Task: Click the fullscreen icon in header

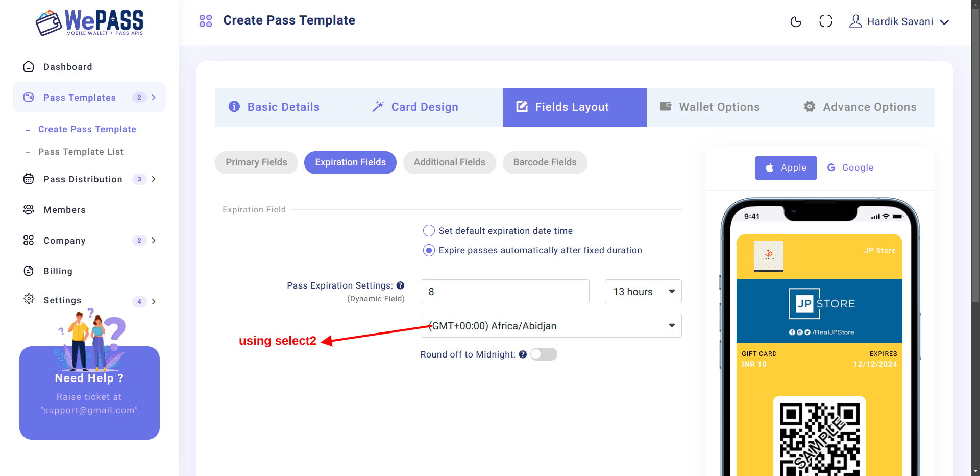Action: [x=825, y=21]
